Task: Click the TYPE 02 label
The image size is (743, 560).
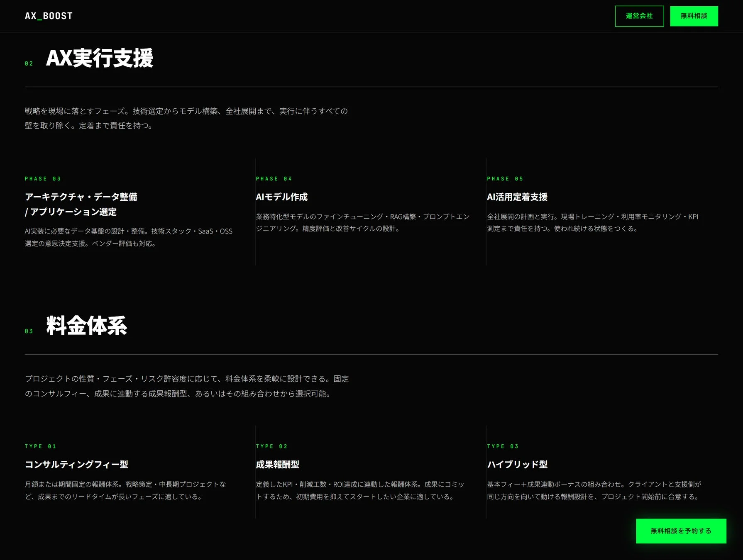Action: coord(272,446)
